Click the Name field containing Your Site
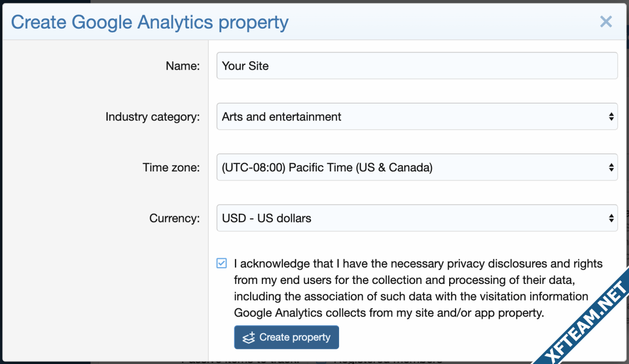 tap(417, 66)
